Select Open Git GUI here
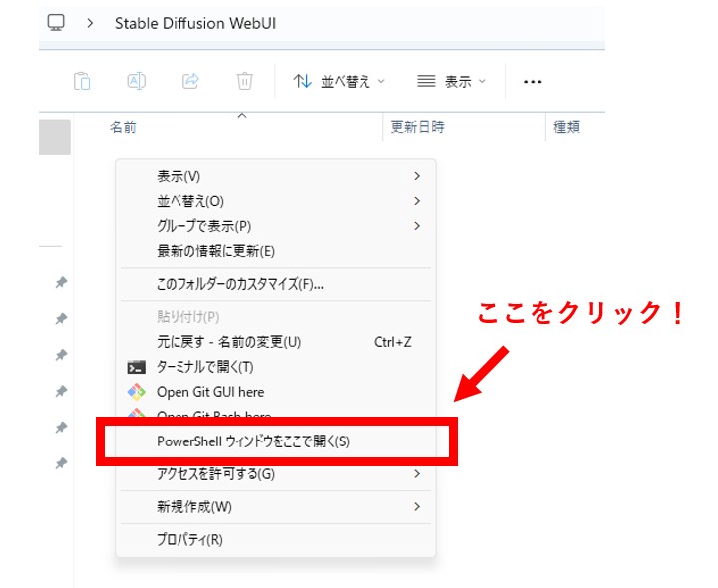The height and width of the screenshot is (588, 718). [275, 392]
